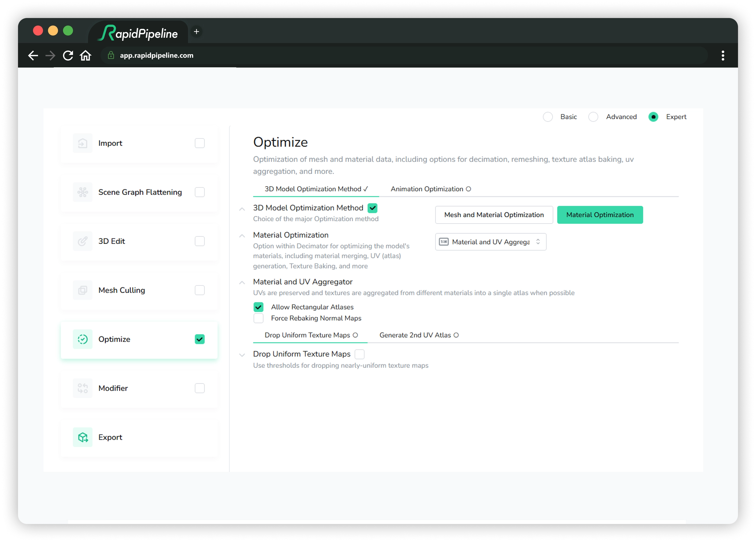This screenshot has width=756, height=542.
Task: Click the 3D Edit step label
Action: click(x=112, y=241)
